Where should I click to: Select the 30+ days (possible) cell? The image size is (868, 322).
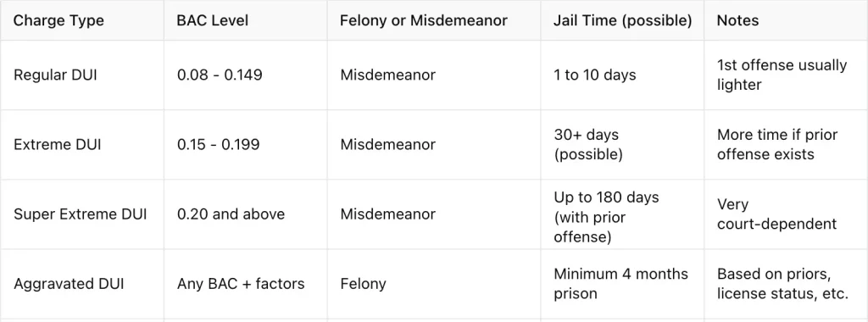pyautogui.click(x=588, y=144)
